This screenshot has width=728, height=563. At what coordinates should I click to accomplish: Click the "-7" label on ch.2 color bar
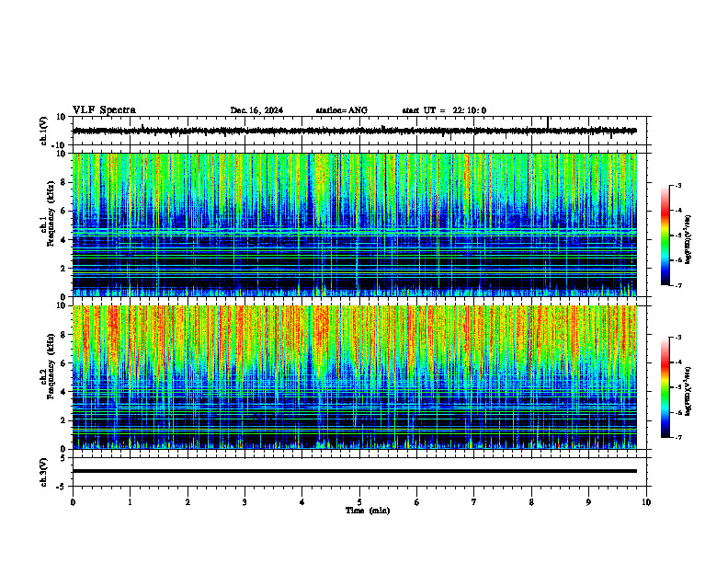pos(678,437)
